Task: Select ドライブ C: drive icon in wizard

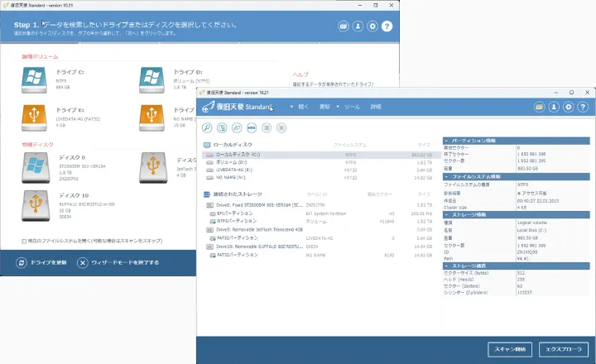Action: (34, 79)
